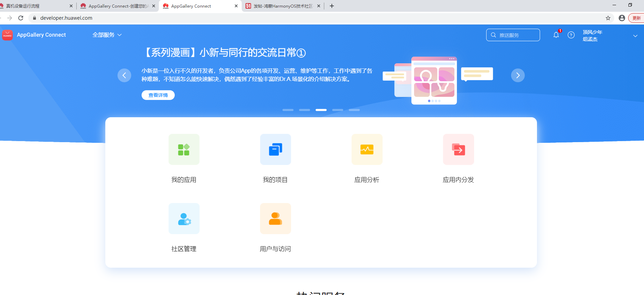
Task: Open the help question mark icon
Action: 571,35
